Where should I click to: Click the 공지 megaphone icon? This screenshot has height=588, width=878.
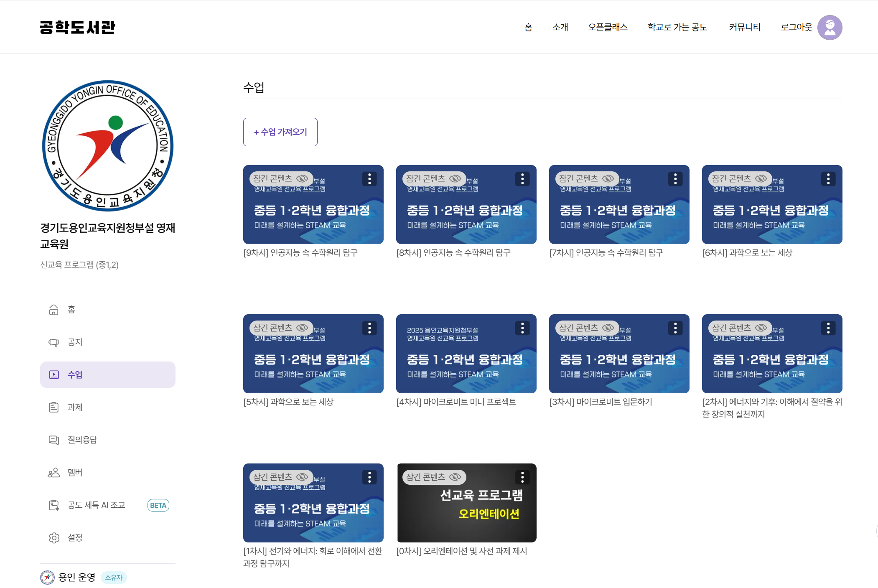pos(53,342)
